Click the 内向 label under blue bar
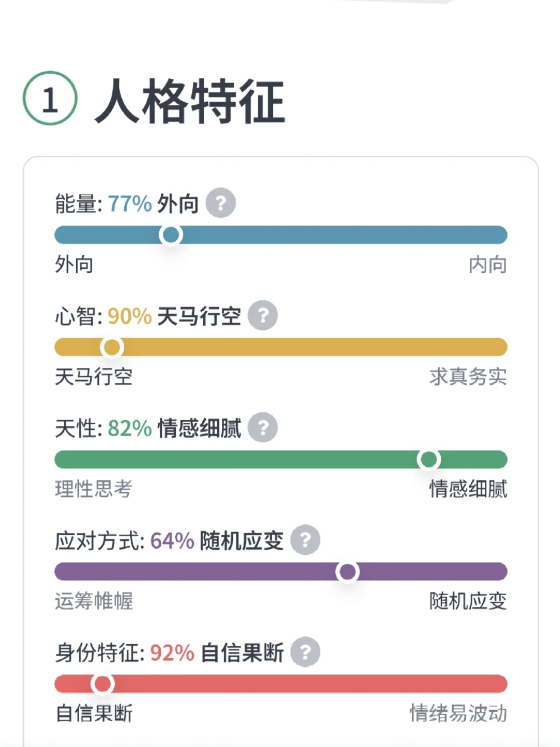Screen dimensions: 560x747 pos(487,265)
